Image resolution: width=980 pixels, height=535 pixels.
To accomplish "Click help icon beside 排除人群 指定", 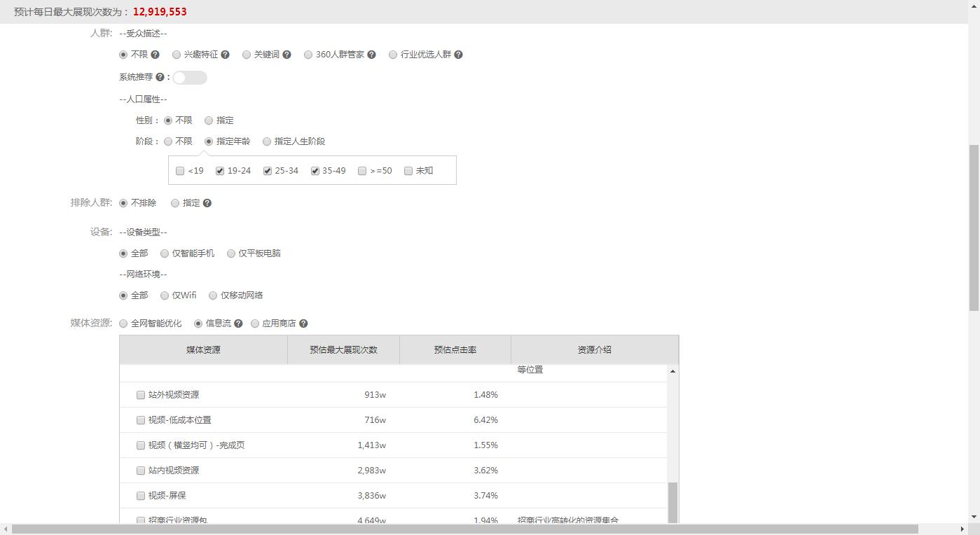I will point(207,203).
